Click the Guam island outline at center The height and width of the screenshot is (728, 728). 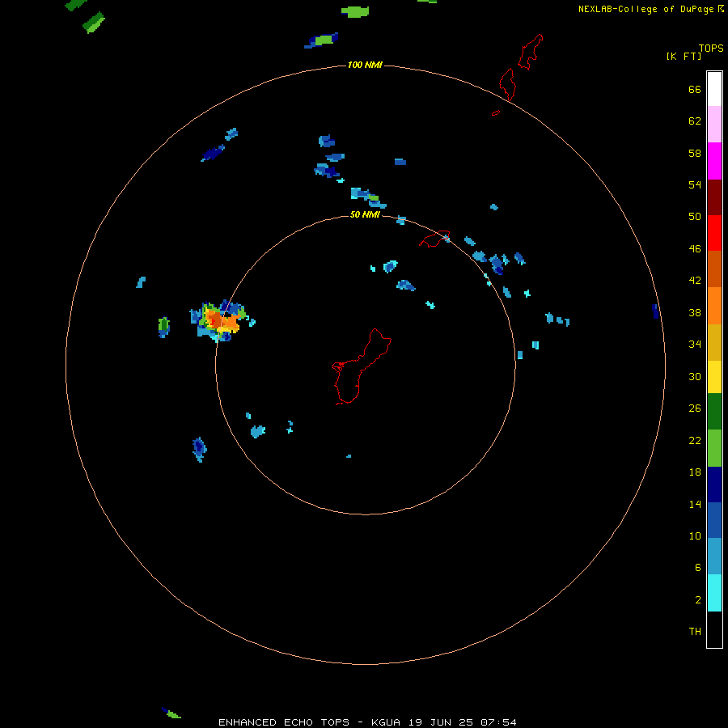[x=362, y=366]
